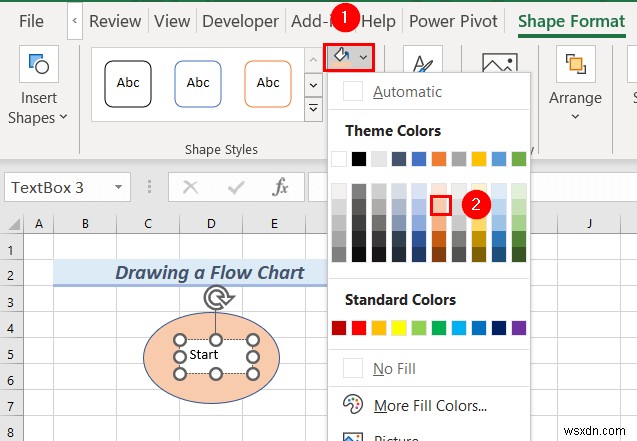Pick the standard light blue swatch
This screenshot has width=637, height=441.
(459, 328)
